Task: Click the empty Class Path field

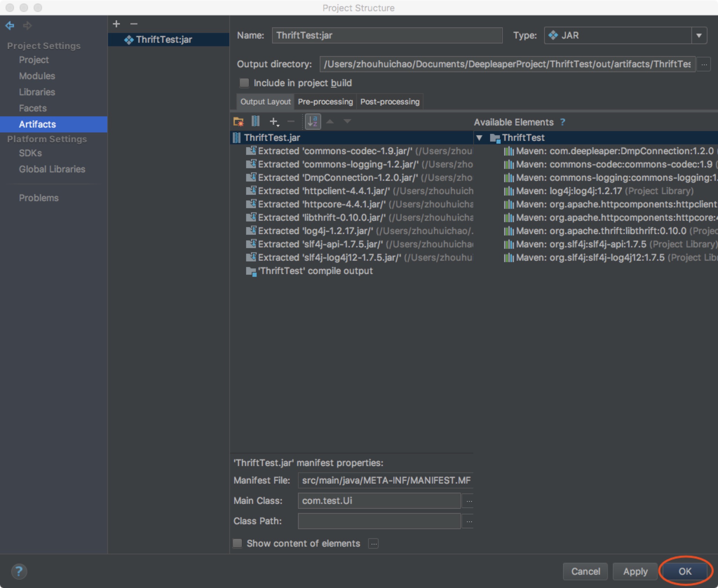Action: point(379,521)
